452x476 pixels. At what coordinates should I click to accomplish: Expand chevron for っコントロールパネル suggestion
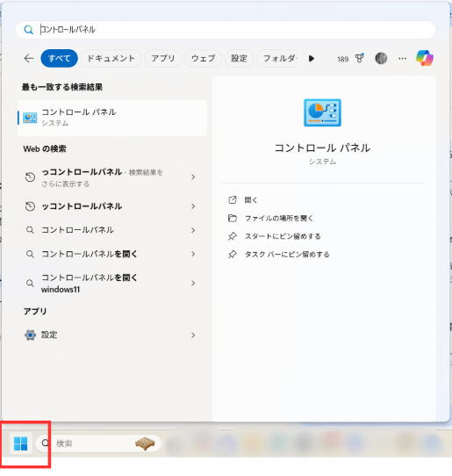pyautogui.click(x=193, y=177)
